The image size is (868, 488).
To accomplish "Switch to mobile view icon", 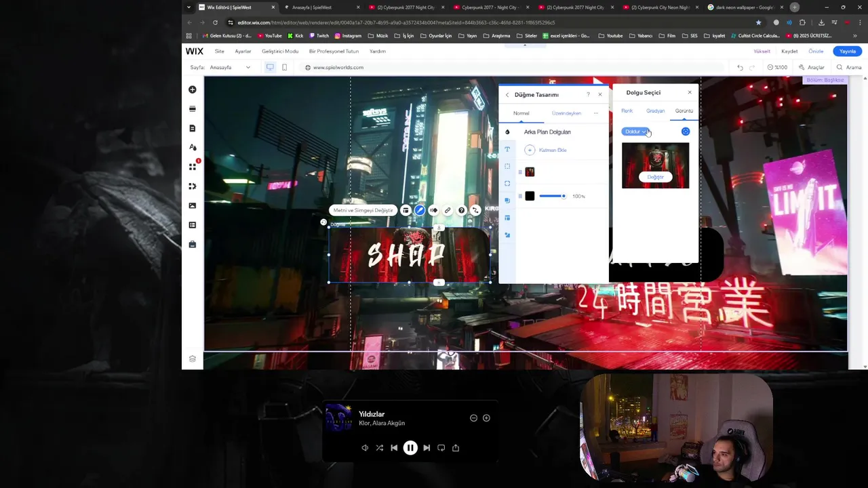I will tap(284, 67).
